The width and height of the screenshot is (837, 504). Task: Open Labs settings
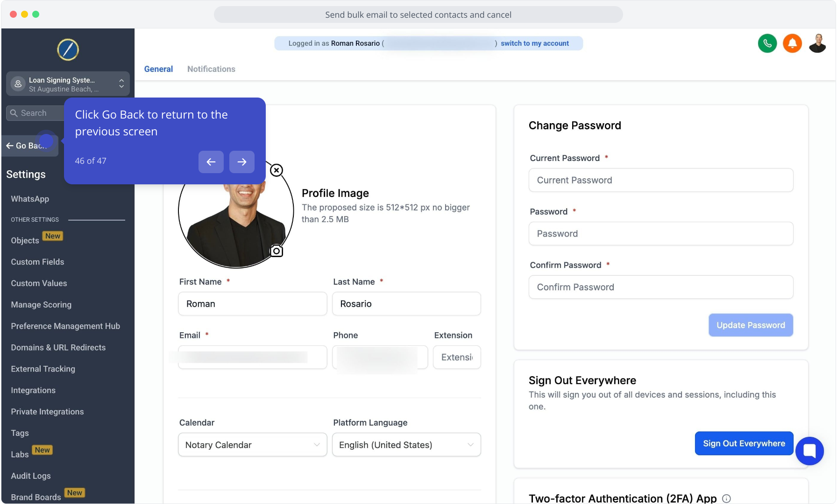(x=20, y=455)
